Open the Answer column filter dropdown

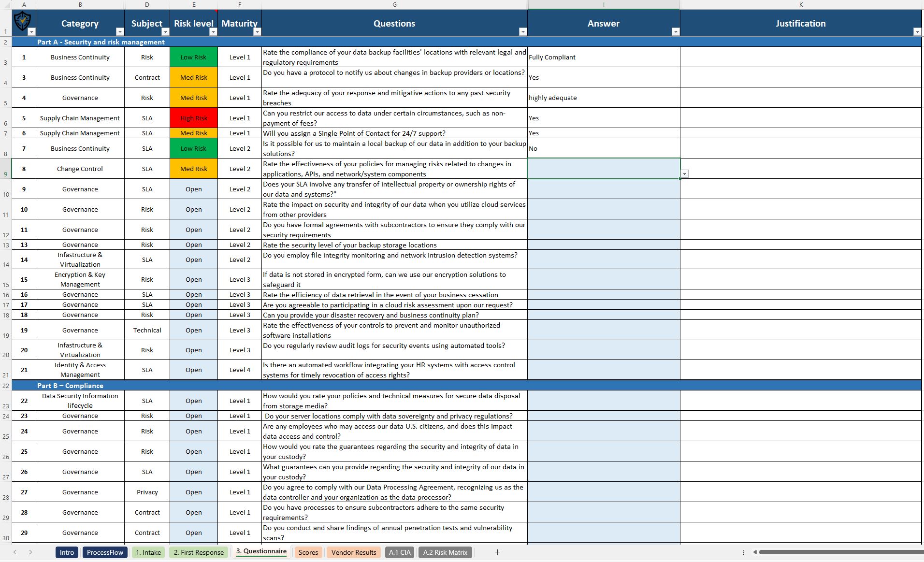coord(676,32)
